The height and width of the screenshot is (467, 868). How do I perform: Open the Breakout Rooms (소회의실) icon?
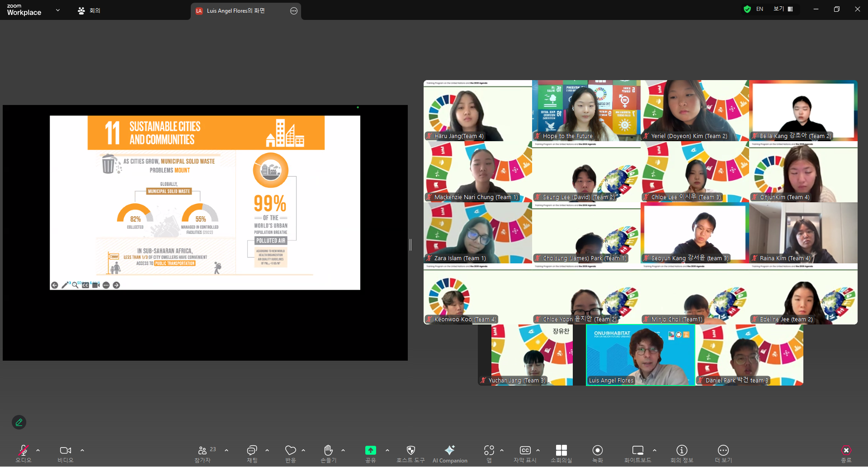(x=561, y=450)
